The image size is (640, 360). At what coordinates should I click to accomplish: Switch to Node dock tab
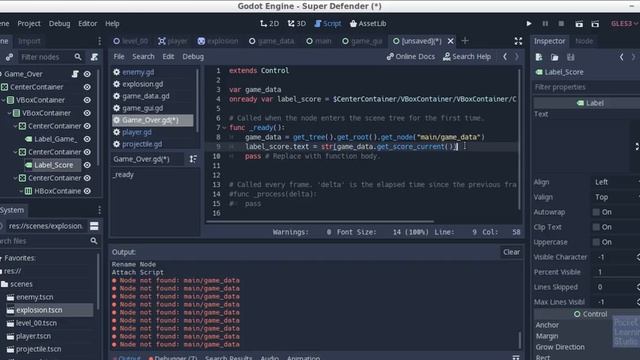coord(584,41)
